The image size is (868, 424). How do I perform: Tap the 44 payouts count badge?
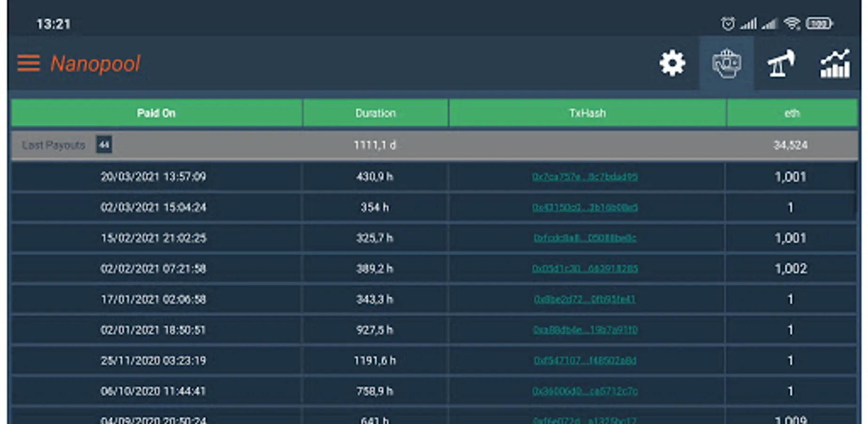(104, 145)
